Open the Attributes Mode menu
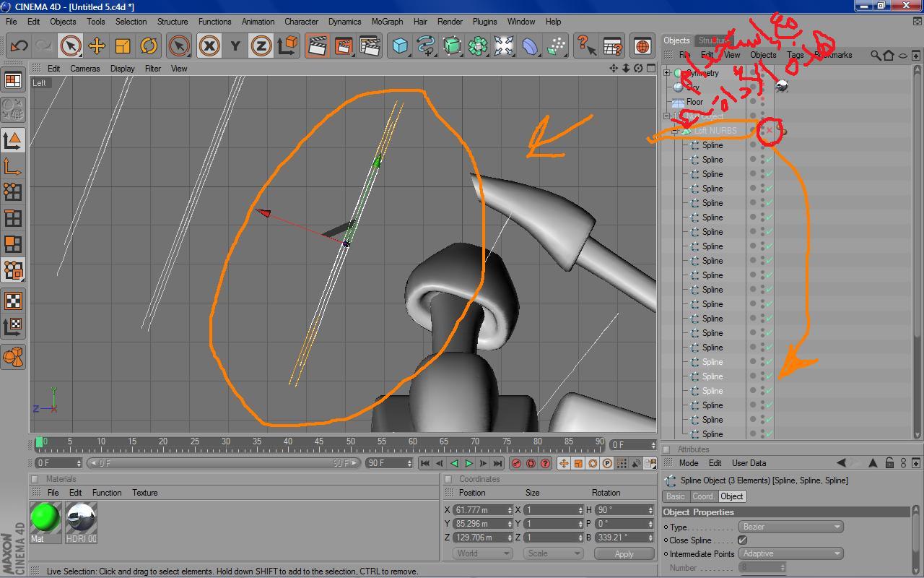The height and width of the screenshot is (578, 924). point(688,463)
